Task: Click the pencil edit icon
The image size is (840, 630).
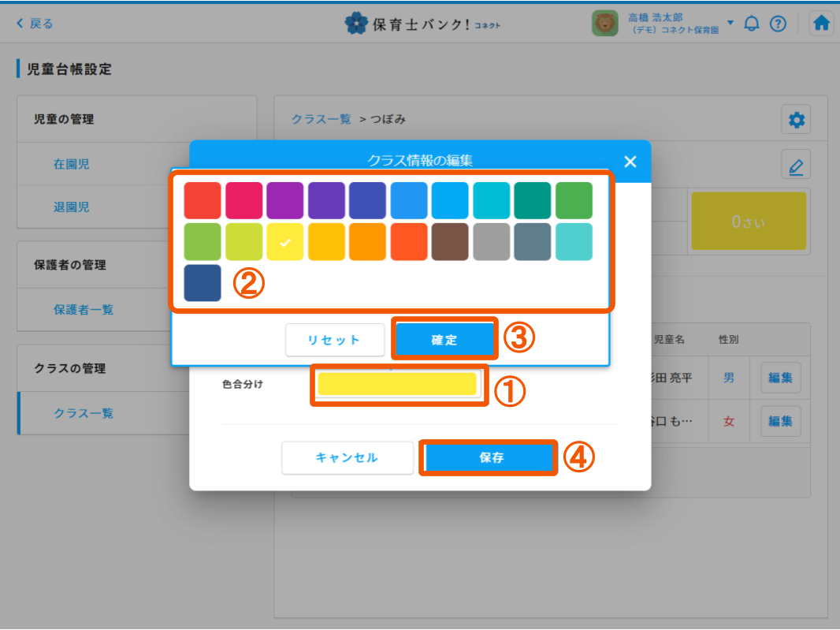Action: click(796, 166)
